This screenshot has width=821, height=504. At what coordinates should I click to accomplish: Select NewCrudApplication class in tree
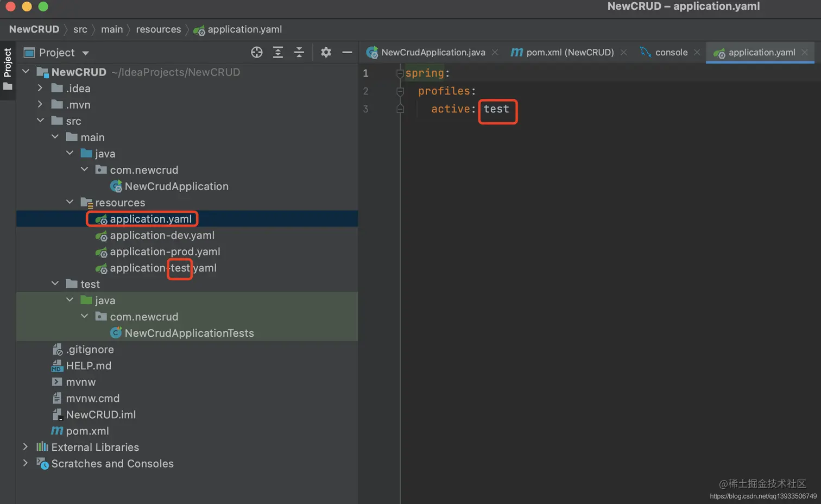(176, 186)
